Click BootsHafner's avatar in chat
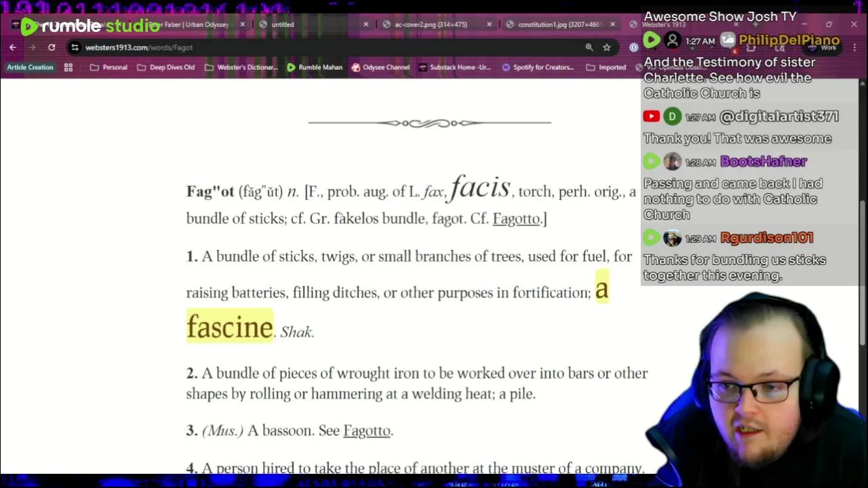868x488 pixels. click(x=672, y=161)
